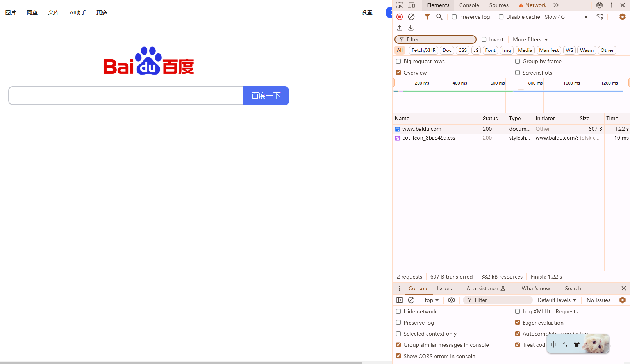Filter requests by WS type
The image size is (630, 364).
click(x=569, y=50)
